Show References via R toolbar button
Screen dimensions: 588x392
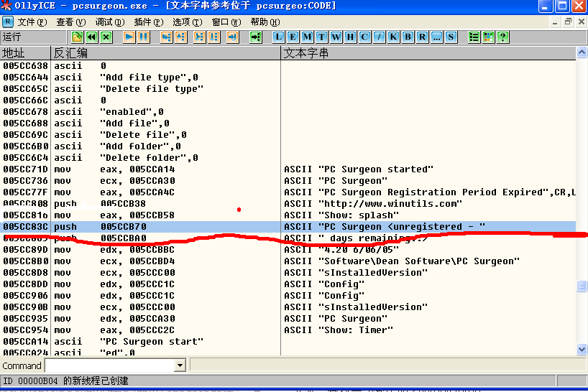click(x=422, y=37)
